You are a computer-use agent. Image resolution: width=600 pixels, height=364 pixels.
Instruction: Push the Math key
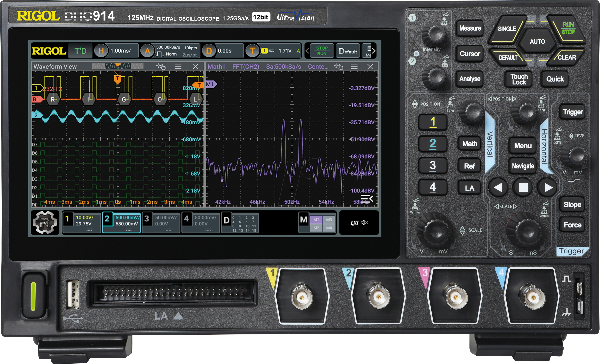(x=470, y=144)
